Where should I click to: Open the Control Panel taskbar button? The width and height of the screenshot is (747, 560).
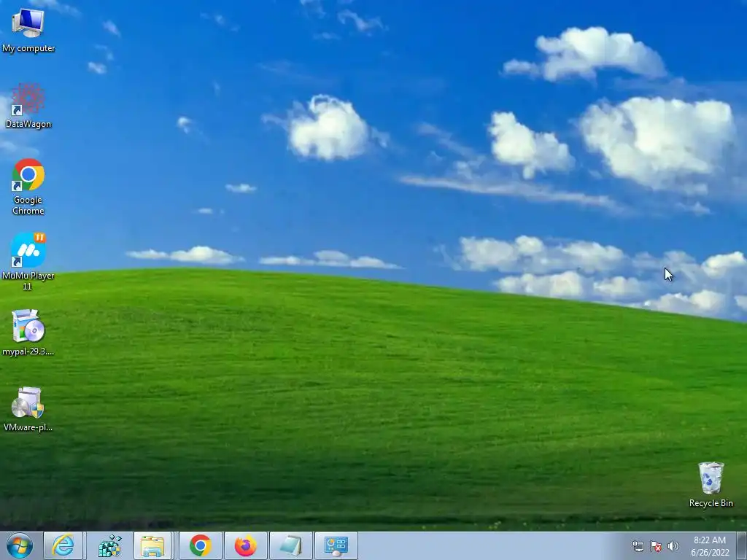(x=336, y=545)
